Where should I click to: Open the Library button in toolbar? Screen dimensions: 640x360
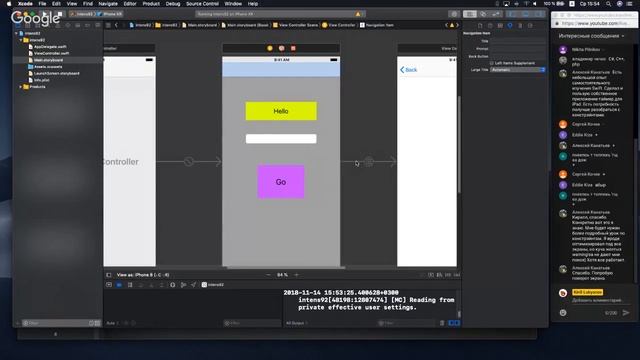coord(454,14)
